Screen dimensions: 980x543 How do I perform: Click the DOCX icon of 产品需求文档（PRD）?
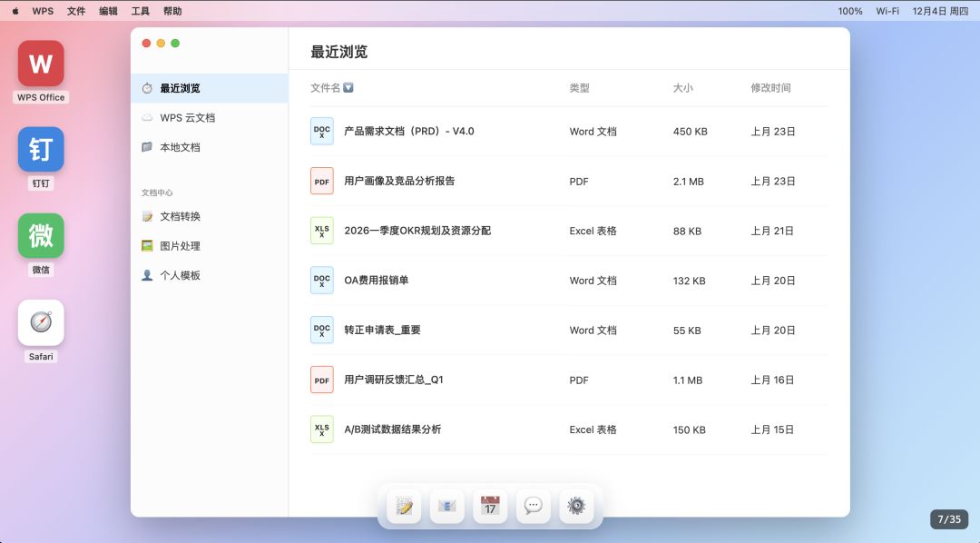322,131
